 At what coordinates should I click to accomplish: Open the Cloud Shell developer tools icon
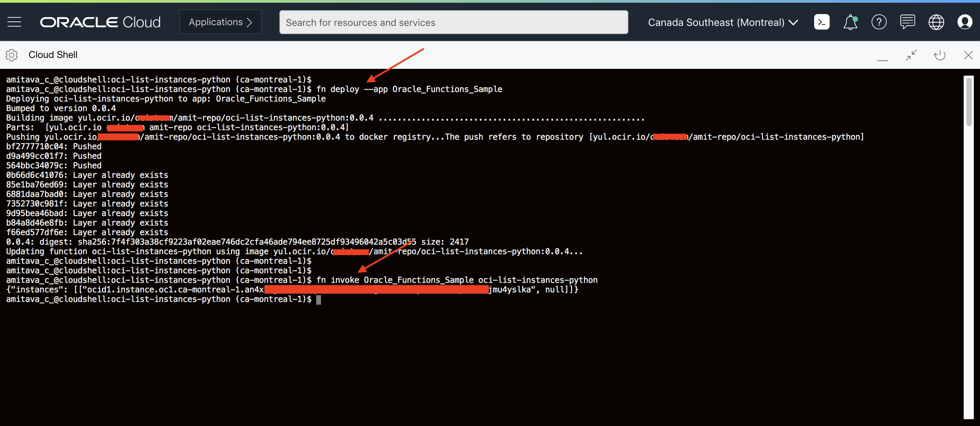821,22
